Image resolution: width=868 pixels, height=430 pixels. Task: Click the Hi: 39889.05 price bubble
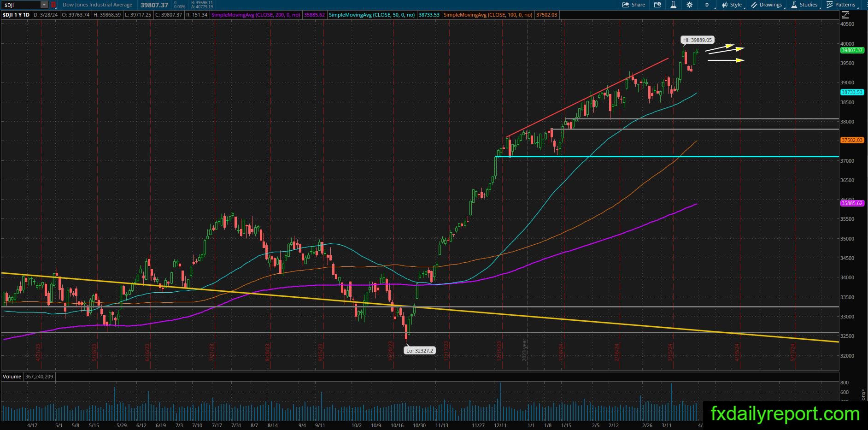[x=698, y=40]
